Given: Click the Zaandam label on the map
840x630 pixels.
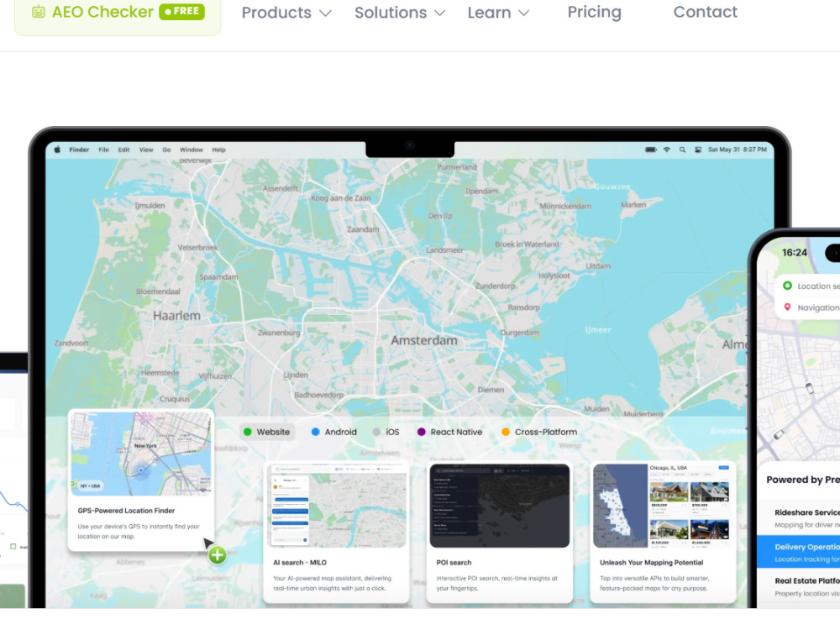Looking at the screenshot, I should (x=363, y=229).
